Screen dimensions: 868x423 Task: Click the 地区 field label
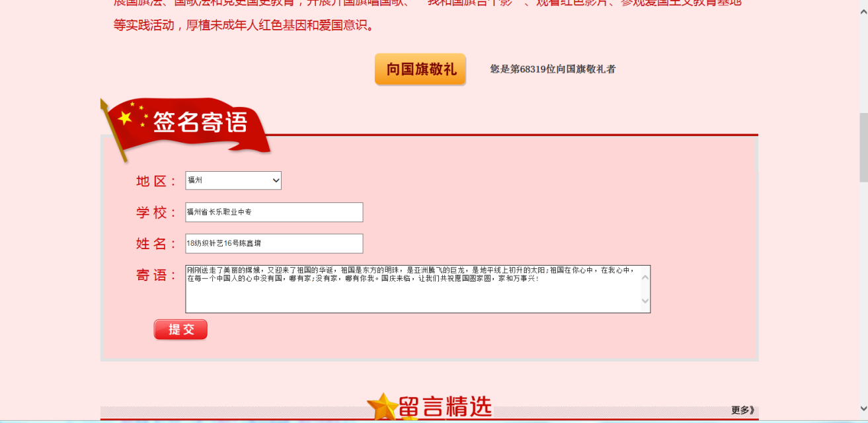156,181
